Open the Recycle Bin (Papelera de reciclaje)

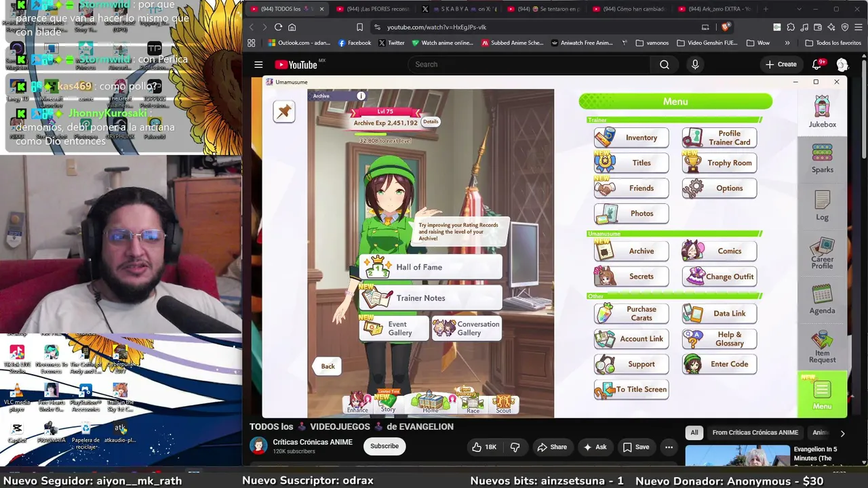[x=85, y=434]
